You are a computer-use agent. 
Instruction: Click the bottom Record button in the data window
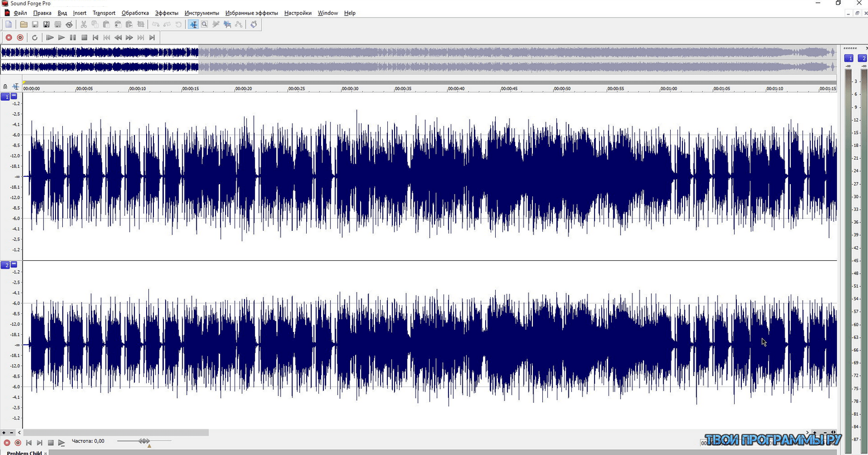7,443
